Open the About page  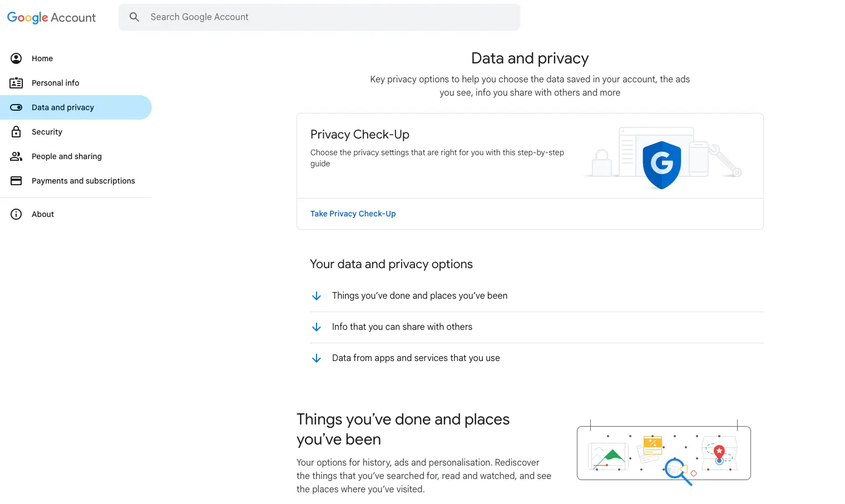click(x=76, y=214)
